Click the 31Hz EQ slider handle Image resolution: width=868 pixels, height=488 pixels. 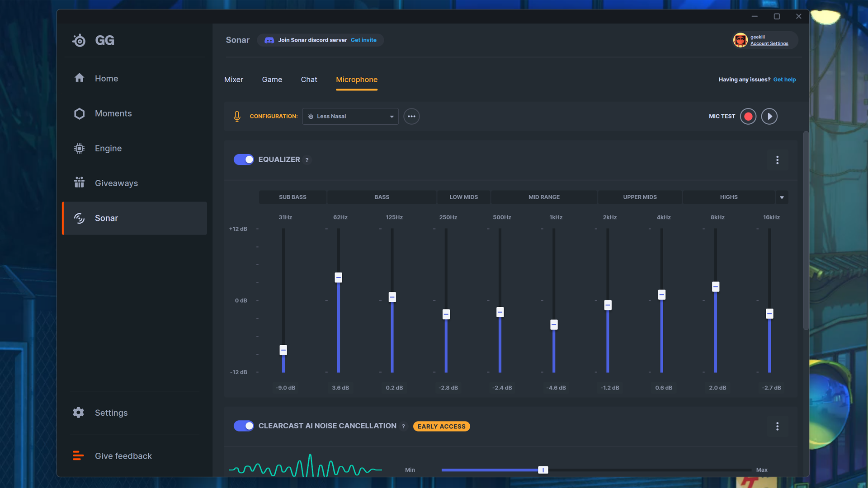(x=283, y=350)
